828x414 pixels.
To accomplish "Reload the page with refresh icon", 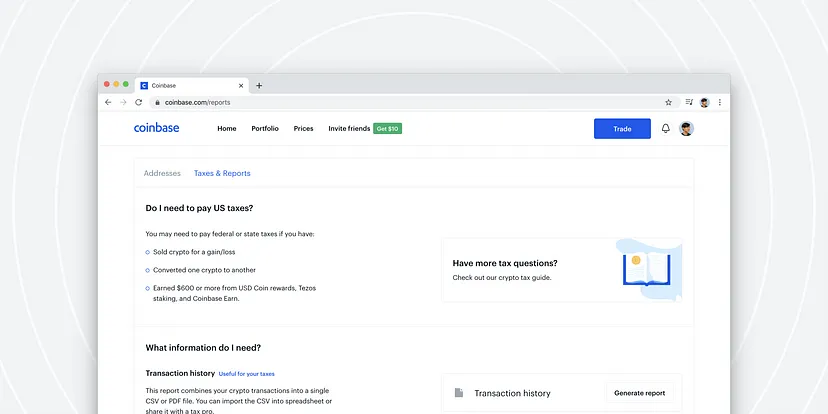I will 138,102.
